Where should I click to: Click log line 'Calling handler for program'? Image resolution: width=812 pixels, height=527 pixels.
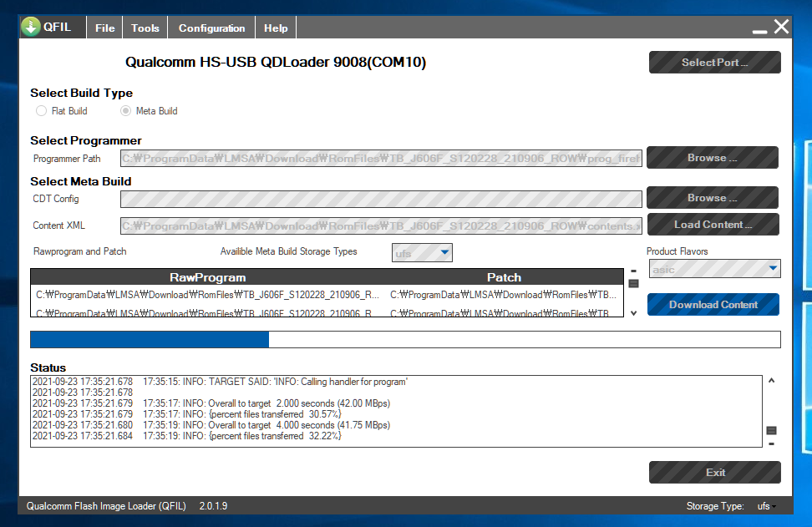[x=220, y=382]
